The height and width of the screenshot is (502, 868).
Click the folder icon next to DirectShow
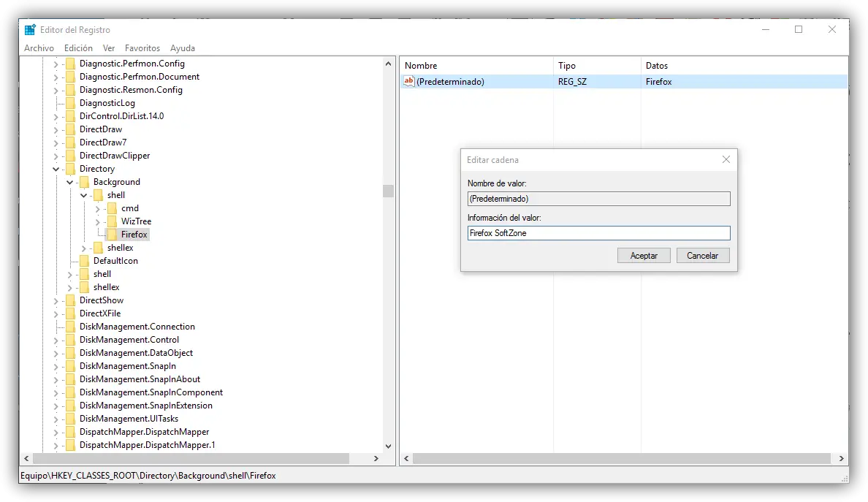click(70, 300)
